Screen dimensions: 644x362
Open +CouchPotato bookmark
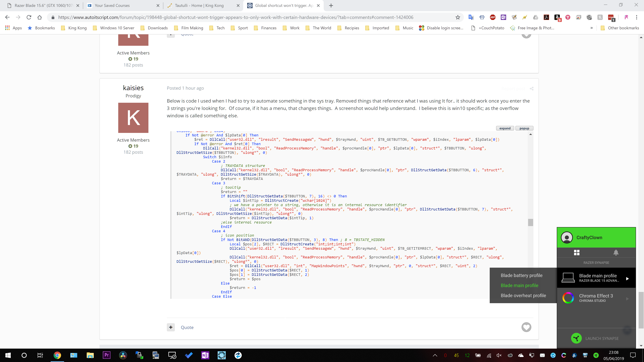tap(488, 28)
